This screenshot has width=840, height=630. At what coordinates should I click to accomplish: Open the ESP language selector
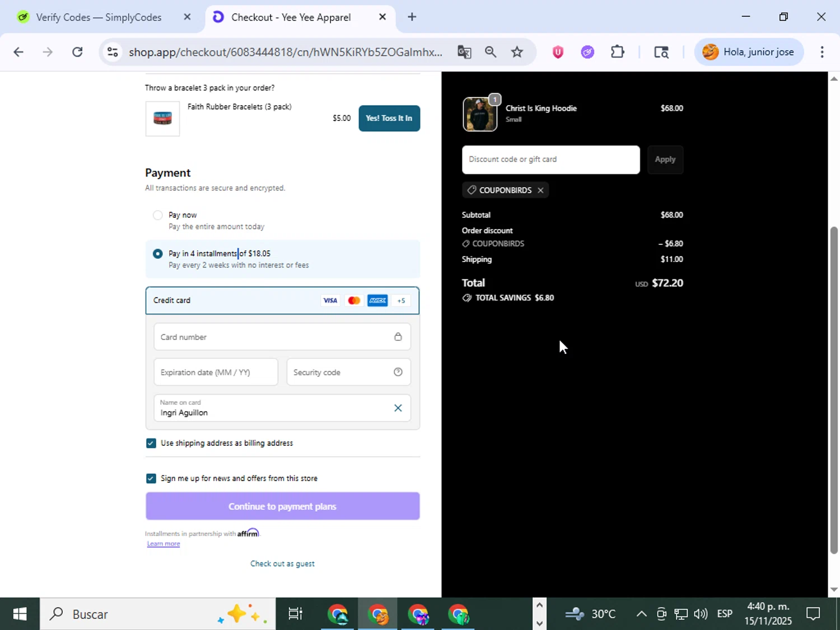pyautogui.click(x=725, y=614)
